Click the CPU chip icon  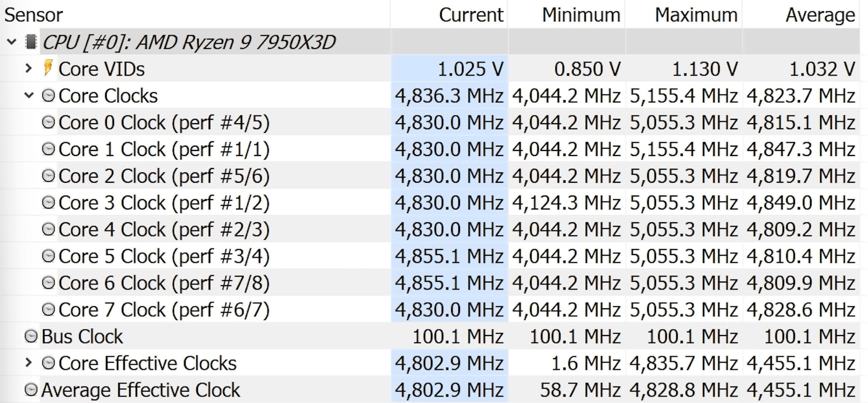tap(31, 42)
